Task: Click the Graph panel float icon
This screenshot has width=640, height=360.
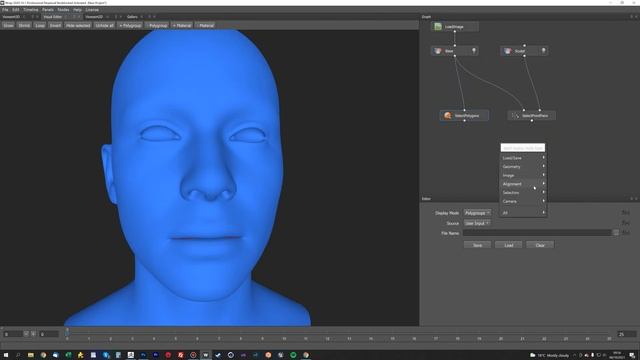Action: [x=631, y=17]
